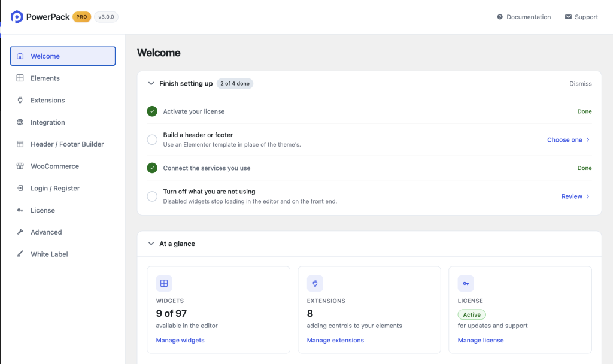Click the Extensions plug icon in sidebar
613x364 pixels.
point(20,100)
